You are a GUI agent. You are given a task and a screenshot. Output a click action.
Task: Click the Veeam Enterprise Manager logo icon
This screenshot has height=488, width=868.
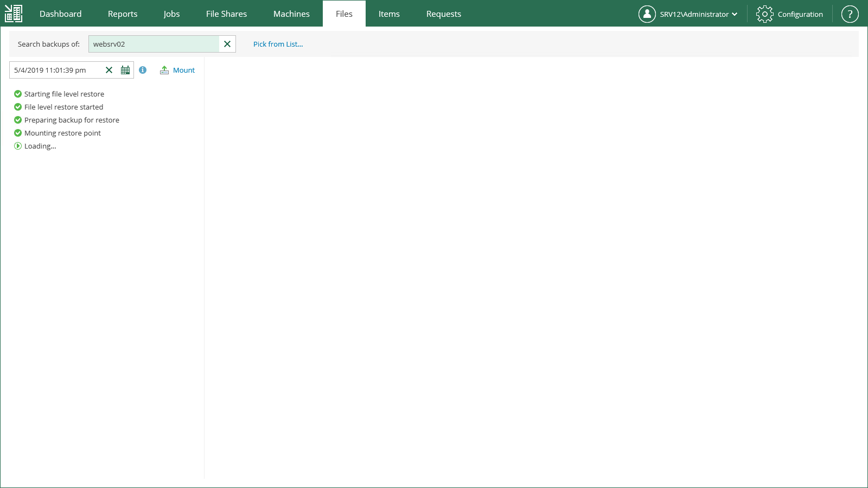(14, 14)
